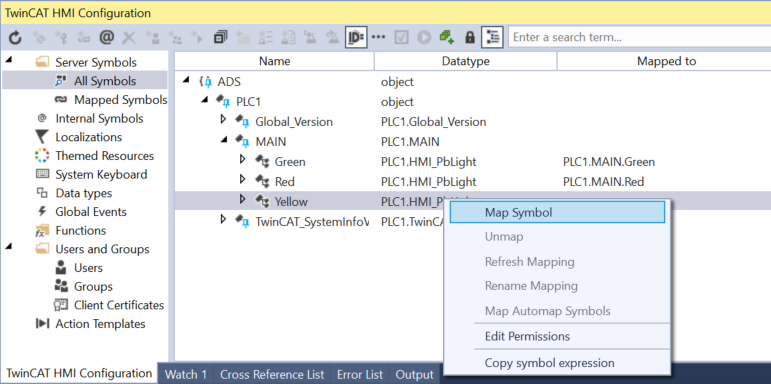Image resolution: width=771 pixels, height=384 pixels.
Task: Open Themed Resources in sidebar
Action: coord(105,156)
